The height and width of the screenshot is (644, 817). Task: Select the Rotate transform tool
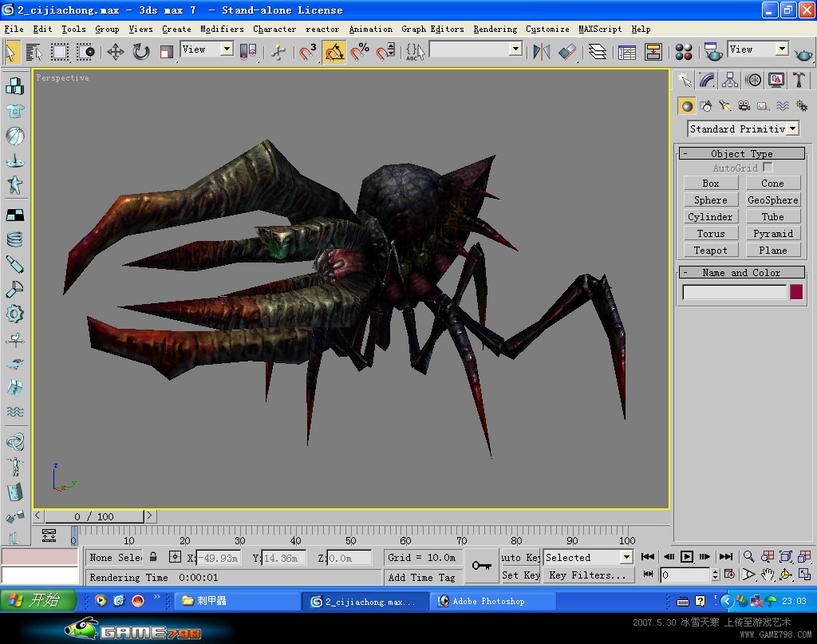140,52
